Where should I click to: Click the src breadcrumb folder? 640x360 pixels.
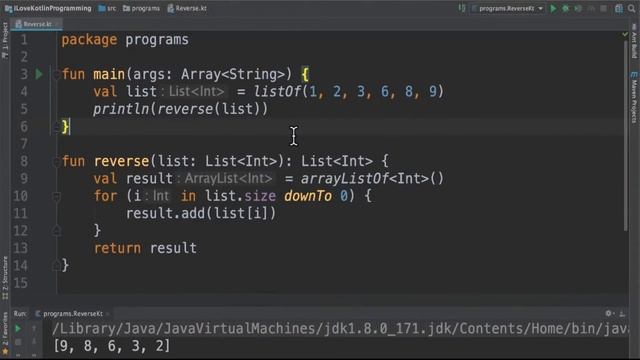click(x=107, y=8)
